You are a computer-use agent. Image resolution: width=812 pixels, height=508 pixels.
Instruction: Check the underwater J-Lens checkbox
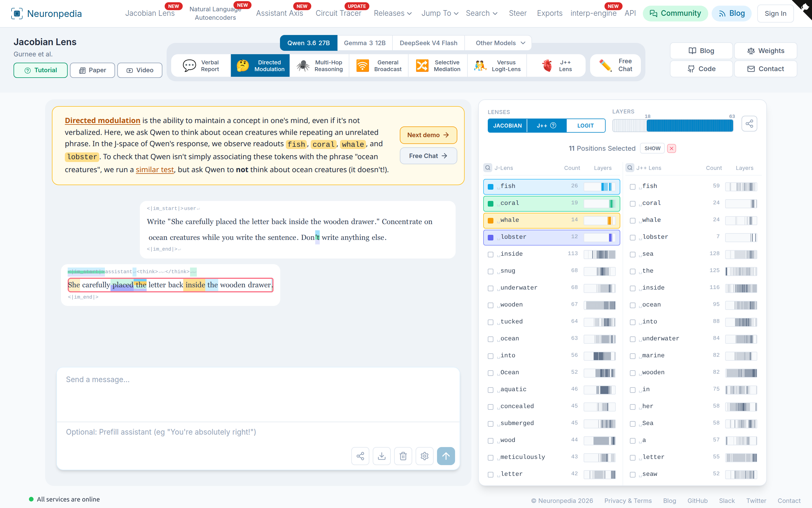click(x=491, y=288)
